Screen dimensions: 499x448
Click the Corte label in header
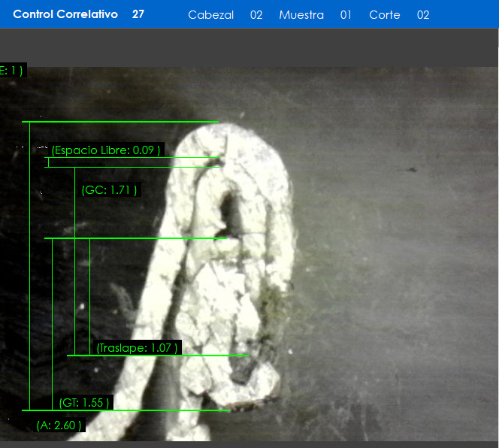click(385, 15)
